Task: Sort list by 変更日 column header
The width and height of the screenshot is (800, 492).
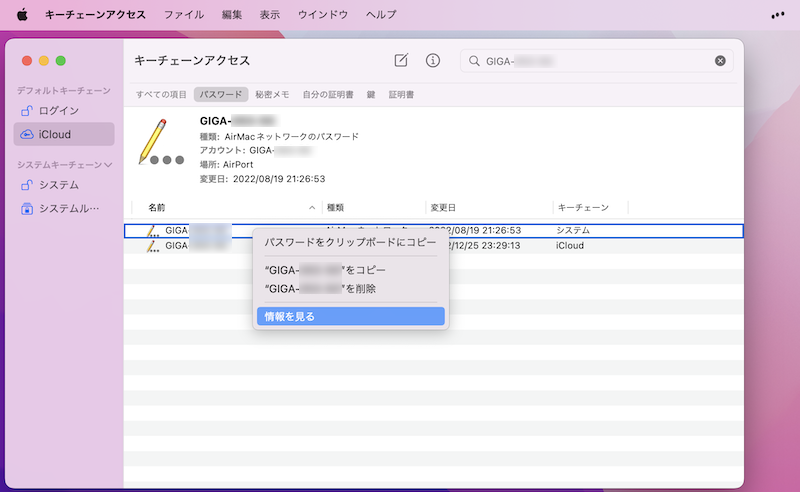Action: [443, 207]
